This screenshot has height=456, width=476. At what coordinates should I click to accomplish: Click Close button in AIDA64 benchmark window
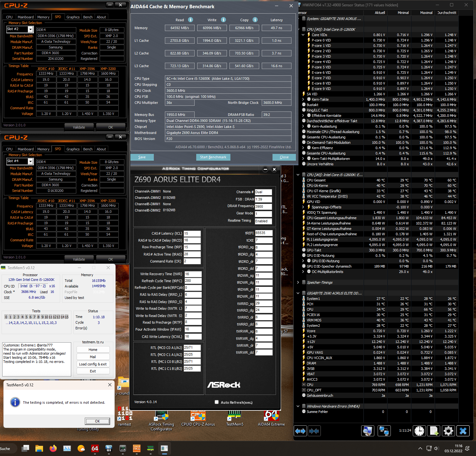[284, 157]
